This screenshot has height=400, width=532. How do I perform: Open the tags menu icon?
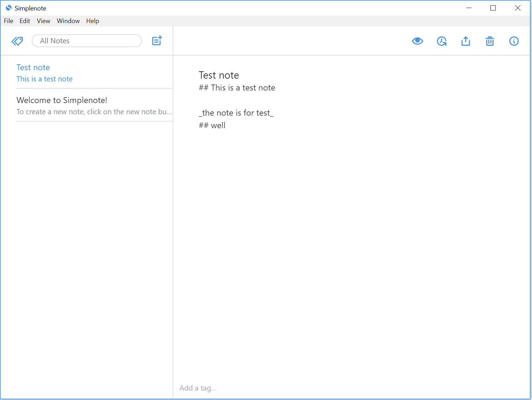point(17,41)
